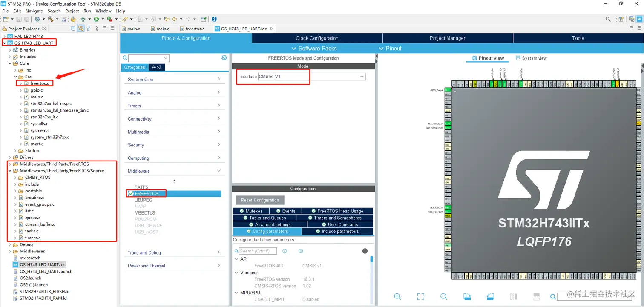Fit the chip pinout to the view
644x307 pixels.
[421, 297]
